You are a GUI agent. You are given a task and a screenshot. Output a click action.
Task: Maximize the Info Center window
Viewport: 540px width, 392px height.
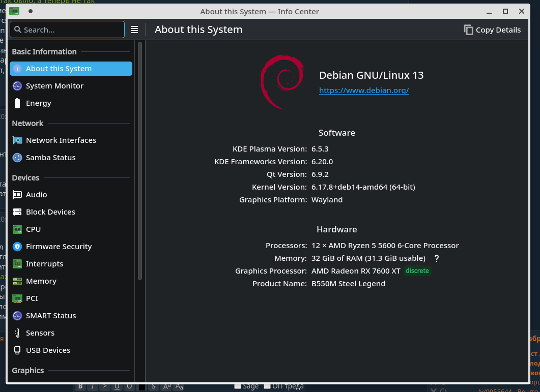[505, 11]
